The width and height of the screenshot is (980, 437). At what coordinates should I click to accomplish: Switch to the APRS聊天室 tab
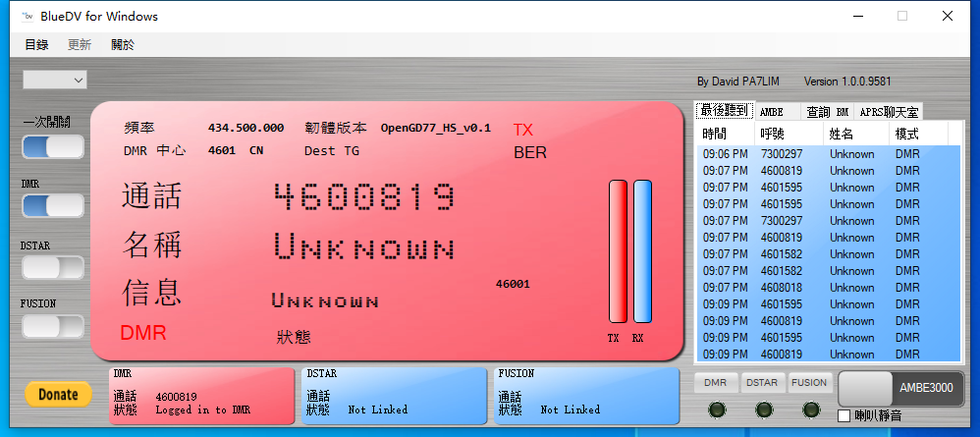pyautogui.click(x=888, y=112)
